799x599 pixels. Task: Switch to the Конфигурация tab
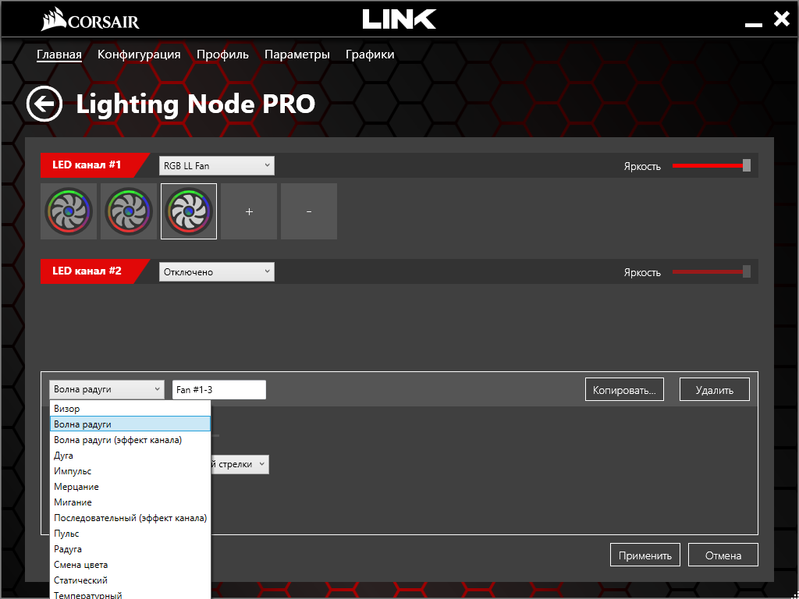point(139,55)
